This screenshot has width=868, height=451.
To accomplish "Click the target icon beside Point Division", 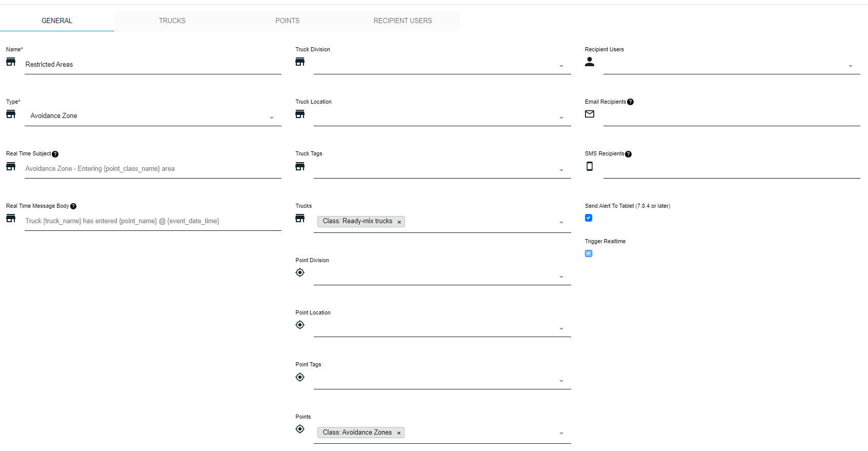I will 300,272.
